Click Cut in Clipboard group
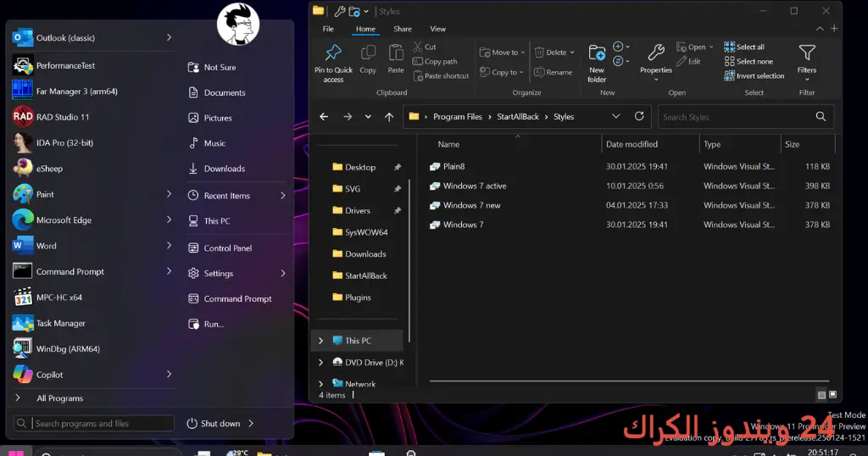 coord(425,47)
